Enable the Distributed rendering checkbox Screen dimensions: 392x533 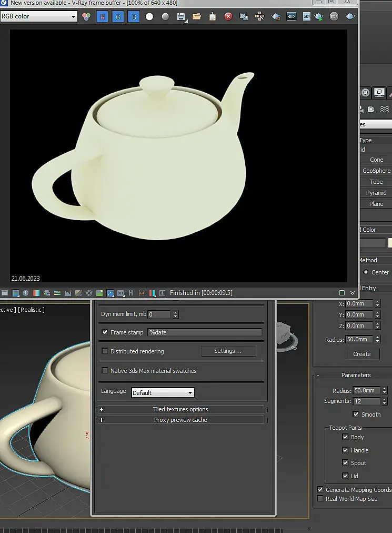[105, 351]
